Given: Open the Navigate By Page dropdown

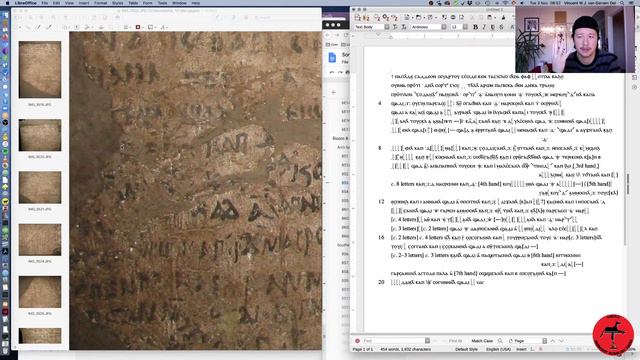Looking at the screenshot, I should coord(544,341).
